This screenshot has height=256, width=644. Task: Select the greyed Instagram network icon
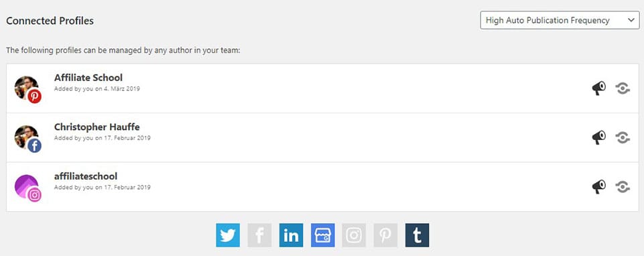click(x=354, y=235)
